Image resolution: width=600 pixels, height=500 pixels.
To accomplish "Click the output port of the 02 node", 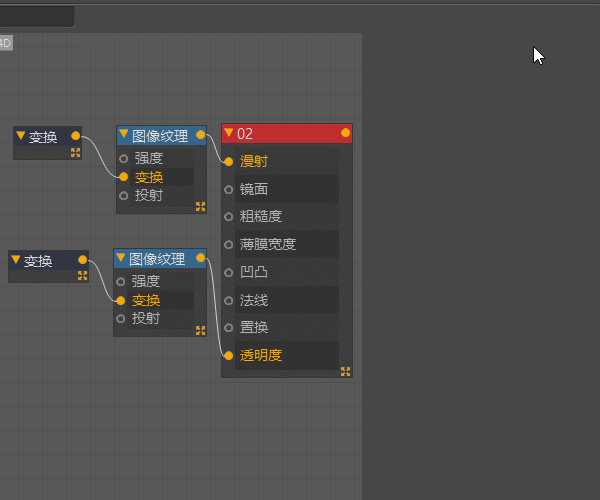I will click(345, 133).
